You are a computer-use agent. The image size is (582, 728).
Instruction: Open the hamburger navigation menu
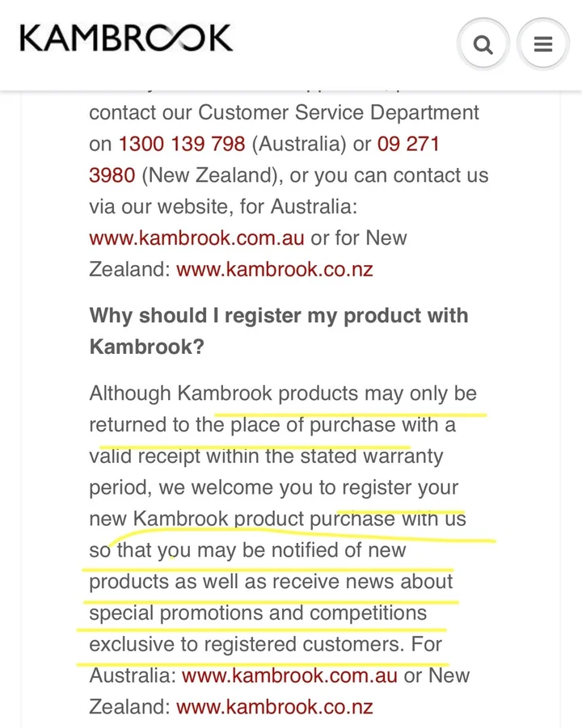point(542,44)
